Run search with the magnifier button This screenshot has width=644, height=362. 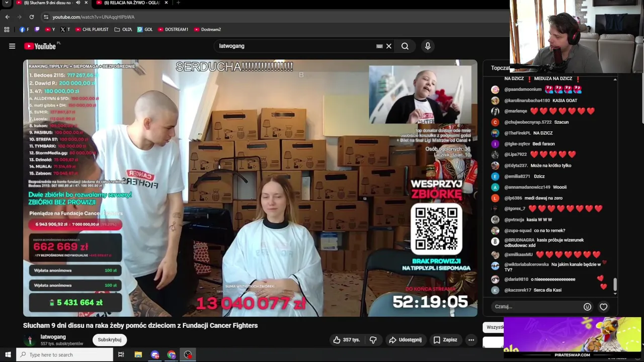pos(405,46)
